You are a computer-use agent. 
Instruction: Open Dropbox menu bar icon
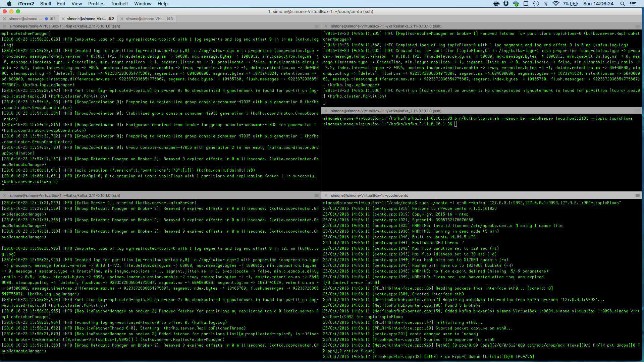pos(506,4)
